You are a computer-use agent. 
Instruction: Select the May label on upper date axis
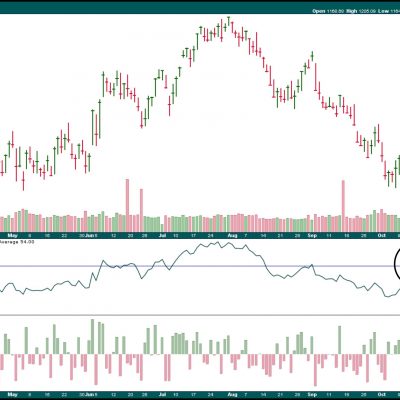[12, 235]
